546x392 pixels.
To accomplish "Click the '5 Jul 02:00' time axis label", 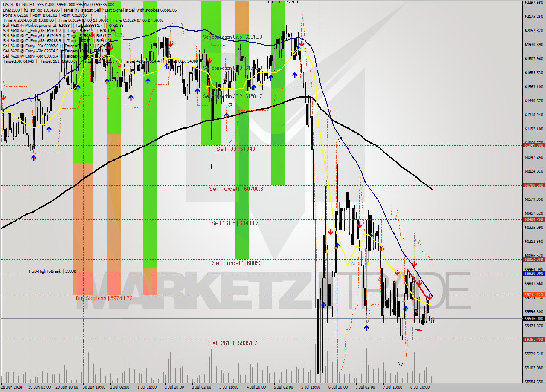I will click(x=284, y=387).
